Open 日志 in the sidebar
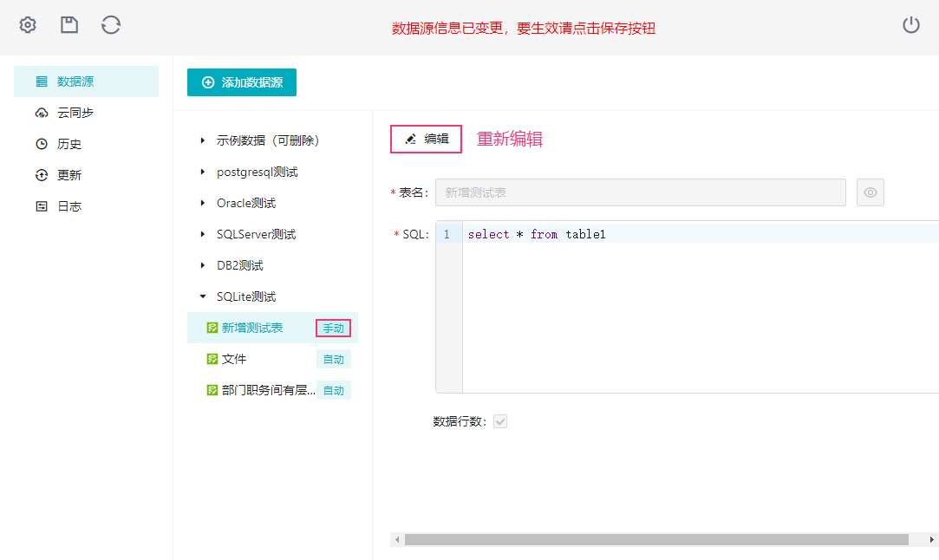This screenshot has height=560, width=939. click(x=86, y=206)
